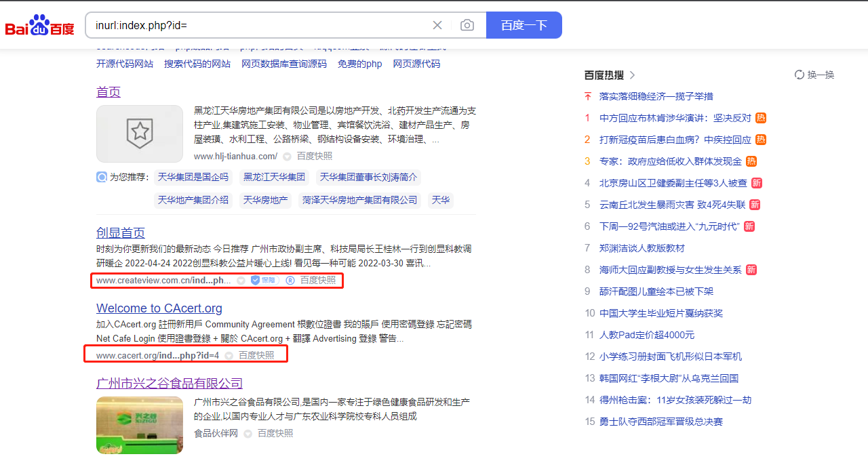Select suggestion 天华房地产
This screenshot has height=467, width=868.
(x=266, y=200)
